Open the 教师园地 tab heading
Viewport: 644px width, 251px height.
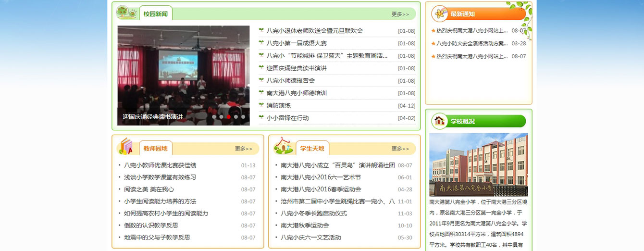(x=156, y=149)
